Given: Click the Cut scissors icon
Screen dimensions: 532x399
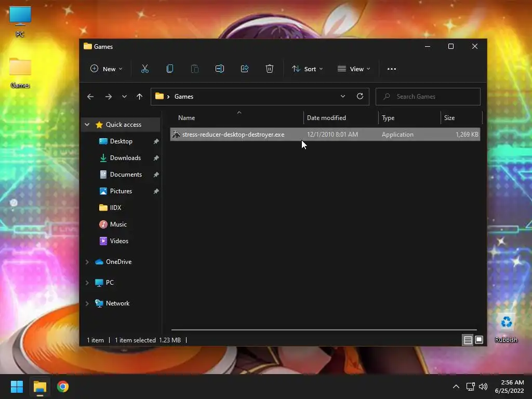Looking at the screenshot, I should tap(145, 69).
